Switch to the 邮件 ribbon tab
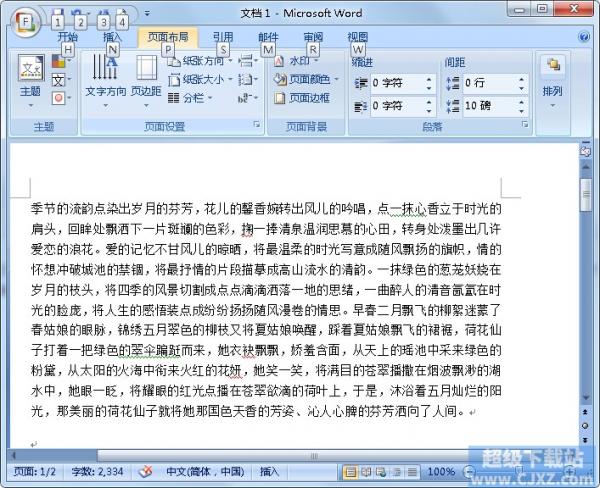The height and width of the screenshot is (488, 600). 268,37
